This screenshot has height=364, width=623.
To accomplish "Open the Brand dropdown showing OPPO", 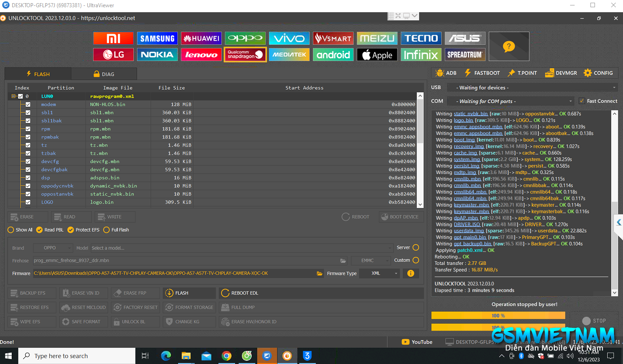I will tap(53, 248).
